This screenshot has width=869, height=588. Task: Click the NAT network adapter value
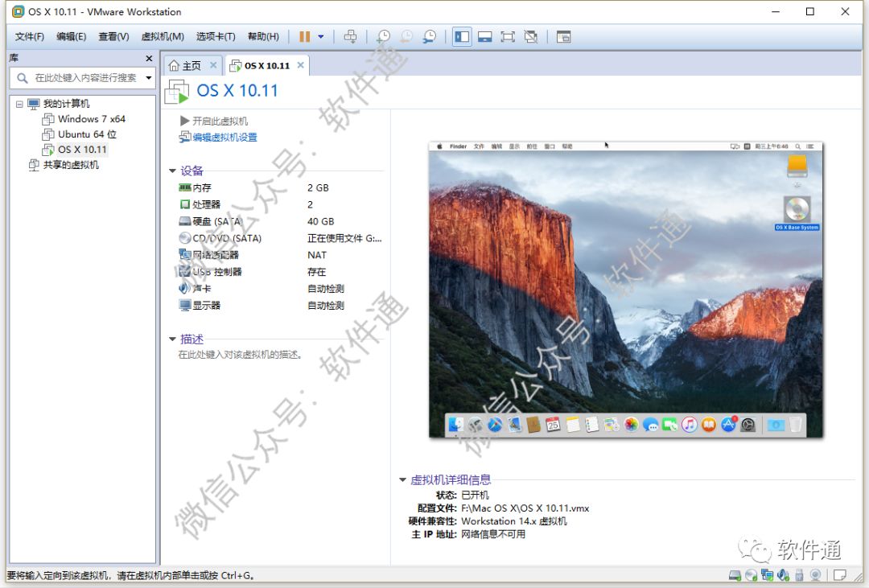tap(317, 255)
